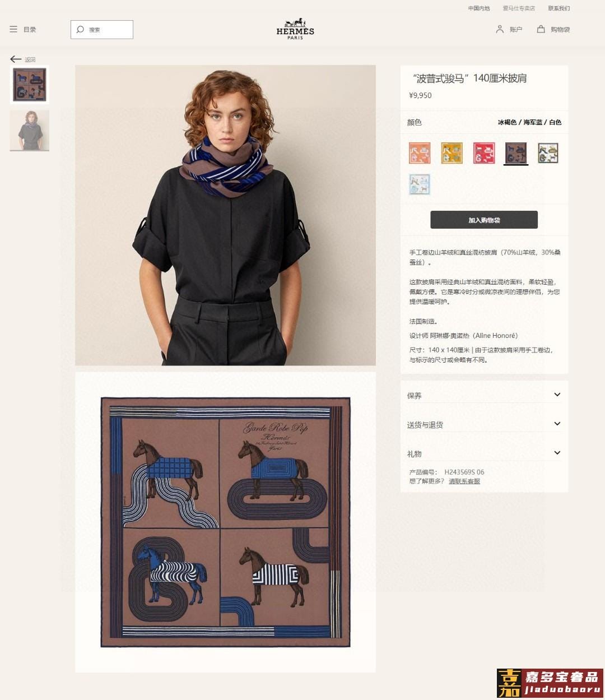Select the orange scarf color swatch
Viewport: 605px width, 700px height.
point(420,153)
